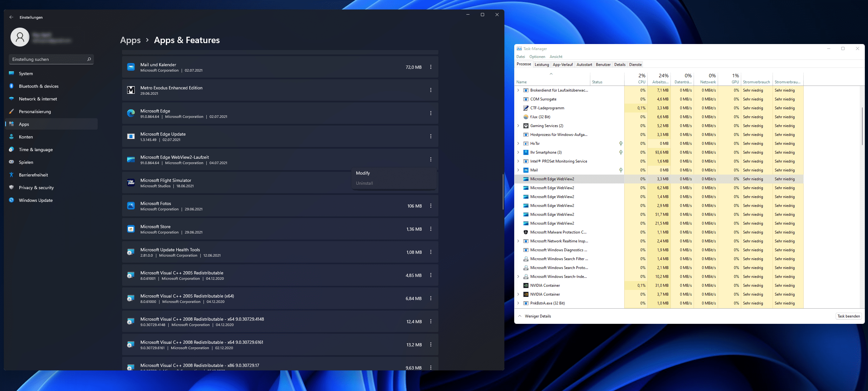Screen dimensions: 868x391
Task: Expand Mail process in Task-Manager
Action: [x=518, y=170]
